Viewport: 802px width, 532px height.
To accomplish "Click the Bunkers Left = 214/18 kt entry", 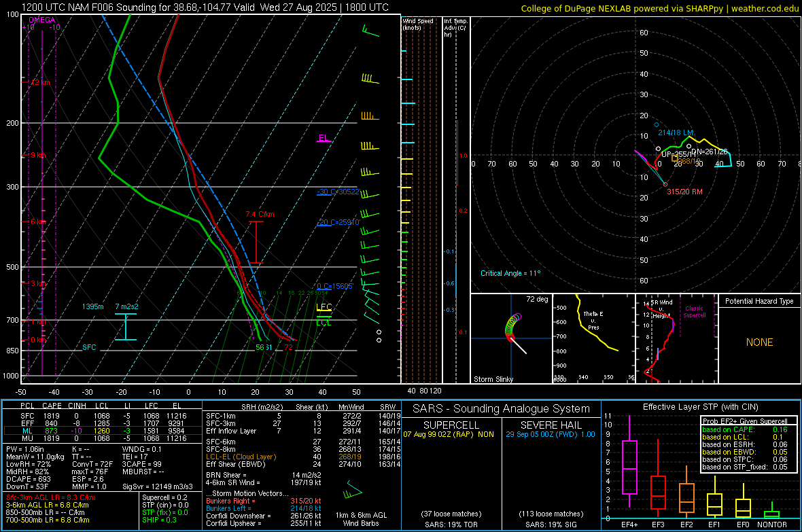I will click(x=264, y=508).
